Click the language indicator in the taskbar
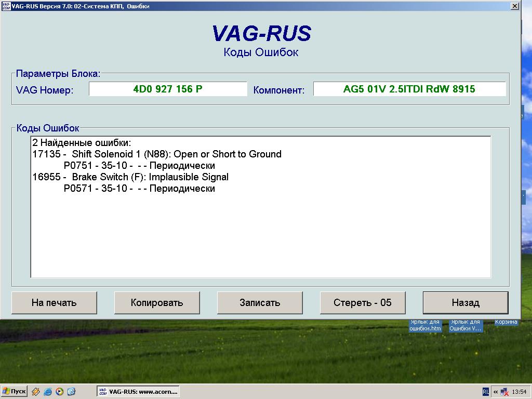532x399 pixels. pos(485,391)
